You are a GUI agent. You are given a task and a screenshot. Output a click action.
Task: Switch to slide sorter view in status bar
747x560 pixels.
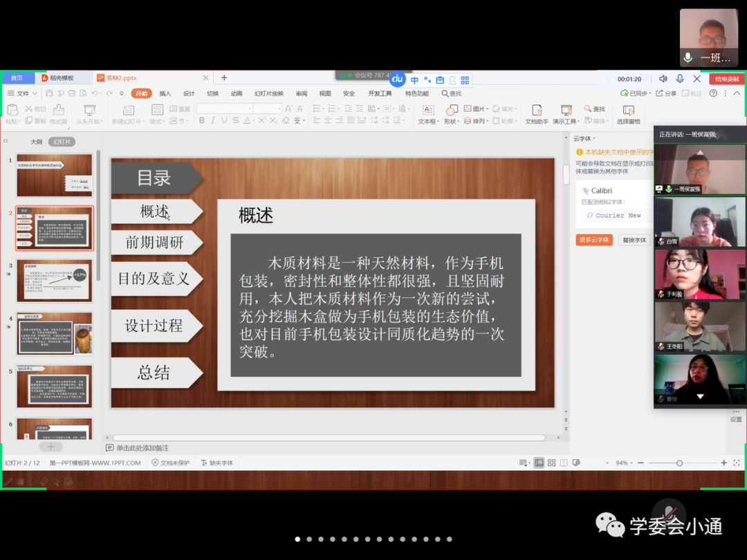[551, 463]
